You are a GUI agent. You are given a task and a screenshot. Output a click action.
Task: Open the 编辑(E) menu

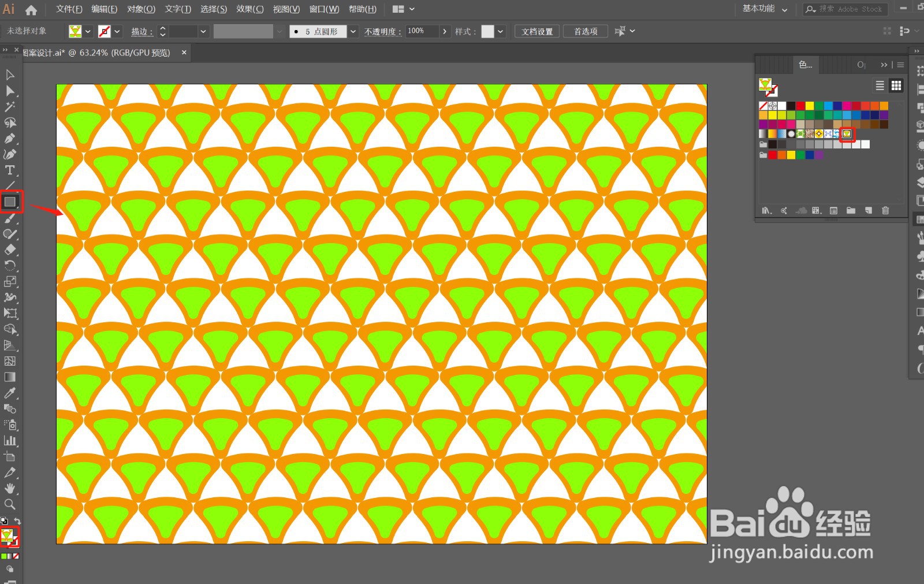pyautogui.click(x=104, y=9)
